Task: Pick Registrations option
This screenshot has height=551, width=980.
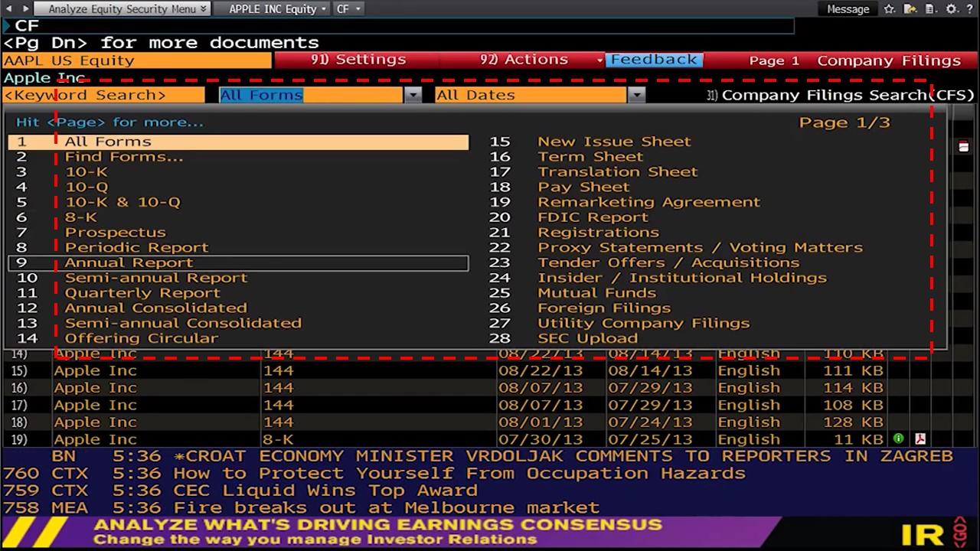Action: pyautogui.click(x=598, y=233)
